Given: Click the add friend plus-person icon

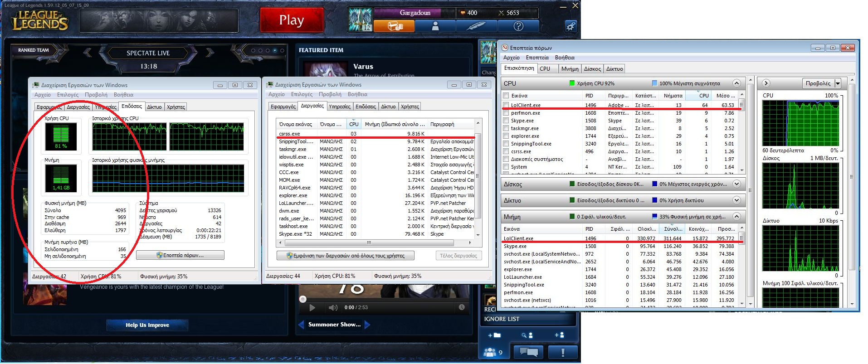Looking at the screenshot, I should [x=559, y=335].
